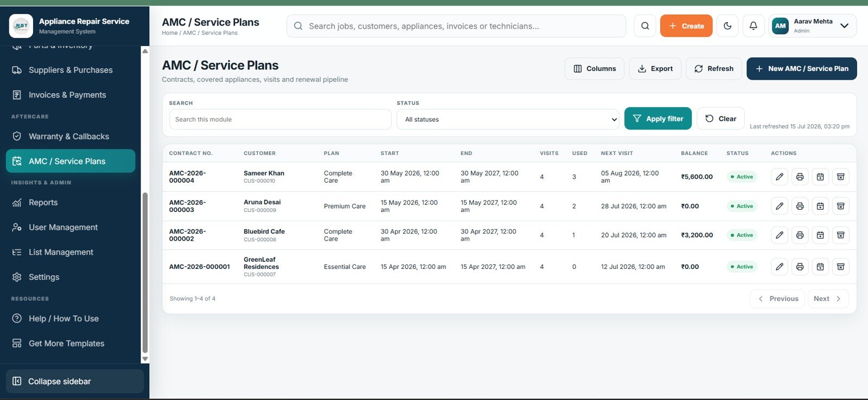The width and height of the screenshot is (868, 400).
Task: Click the Search this module field
Action: click(280, 119)
